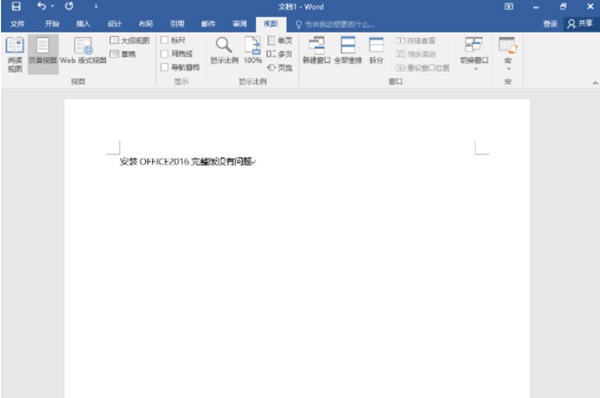Open the 文件 (File) tab
Screen dimensions: 600x398
pos(17,24)
